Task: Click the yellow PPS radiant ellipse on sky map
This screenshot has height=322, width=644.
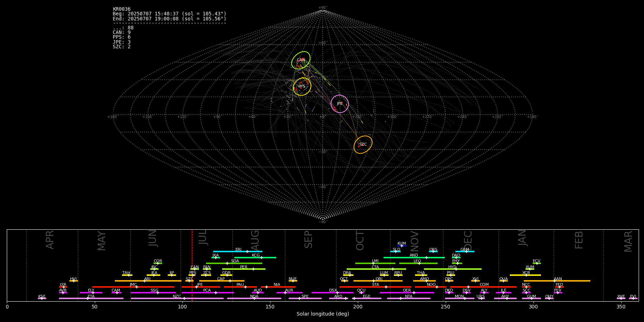Action: point(302,87)
